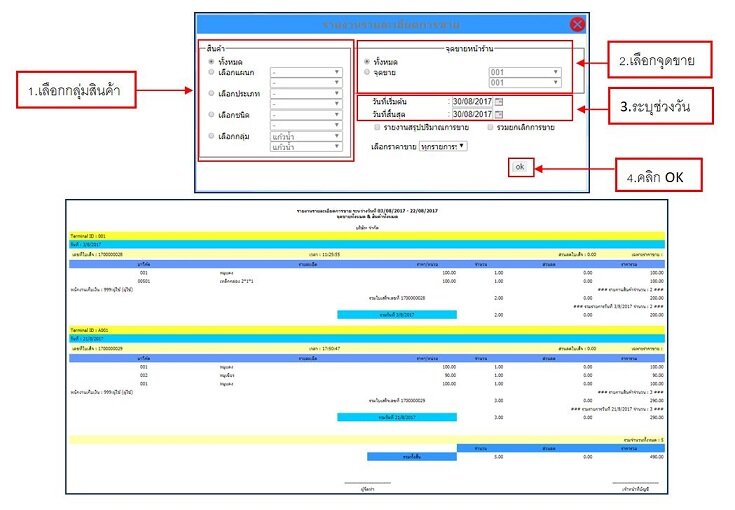
Task: Select the เลือกชนิด radio button
Action: tap(211, 114)
